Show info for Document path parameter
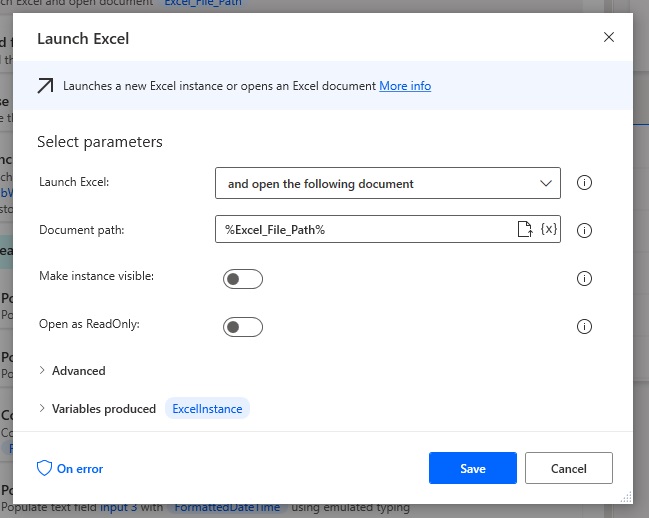 [584, 230]
